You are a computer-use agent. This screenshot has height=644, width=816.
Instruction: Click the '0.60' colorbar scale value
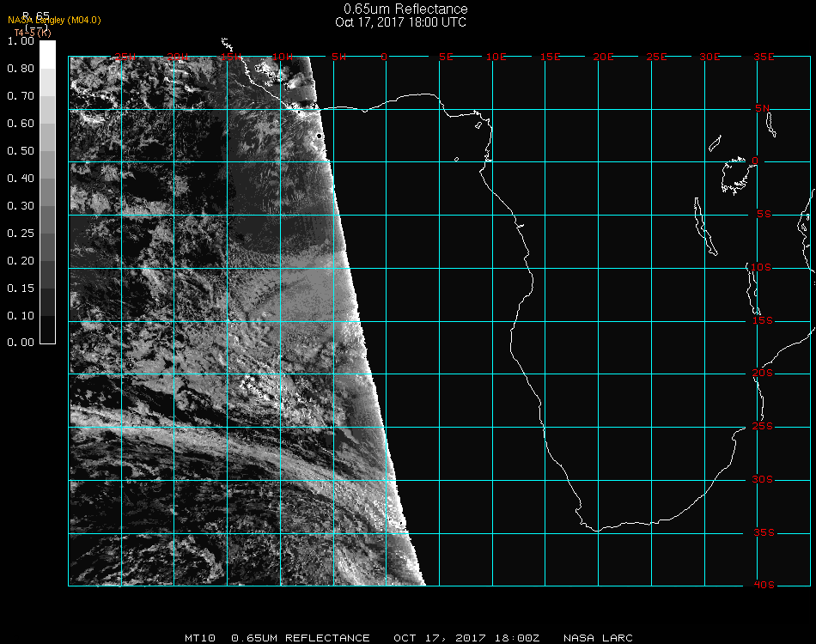click(x=21, y=124)
